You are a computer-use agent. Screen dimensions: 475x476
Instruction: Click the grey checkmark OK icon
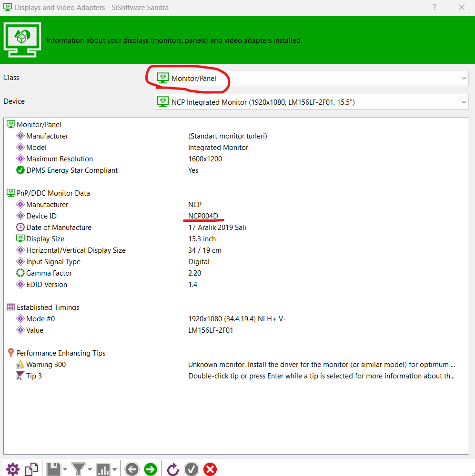pyautogui.click(x=192, y=469)
